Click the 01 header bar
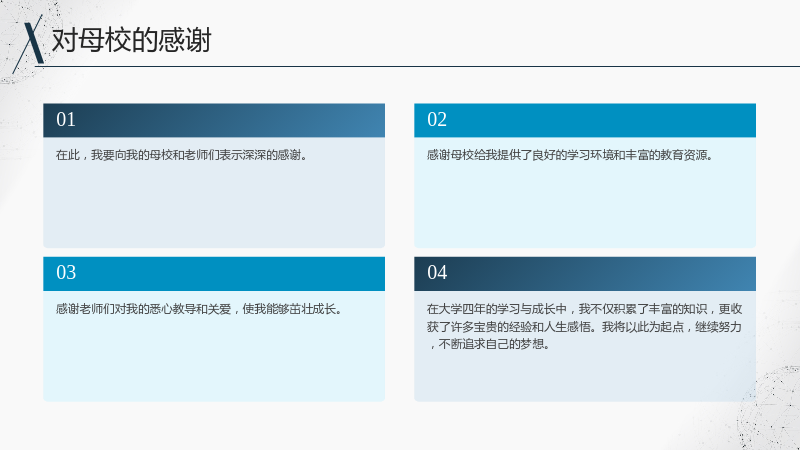Image resolution: width=800 pixels, height=450 pixels. pyautogui.click(x=214, y=120)
